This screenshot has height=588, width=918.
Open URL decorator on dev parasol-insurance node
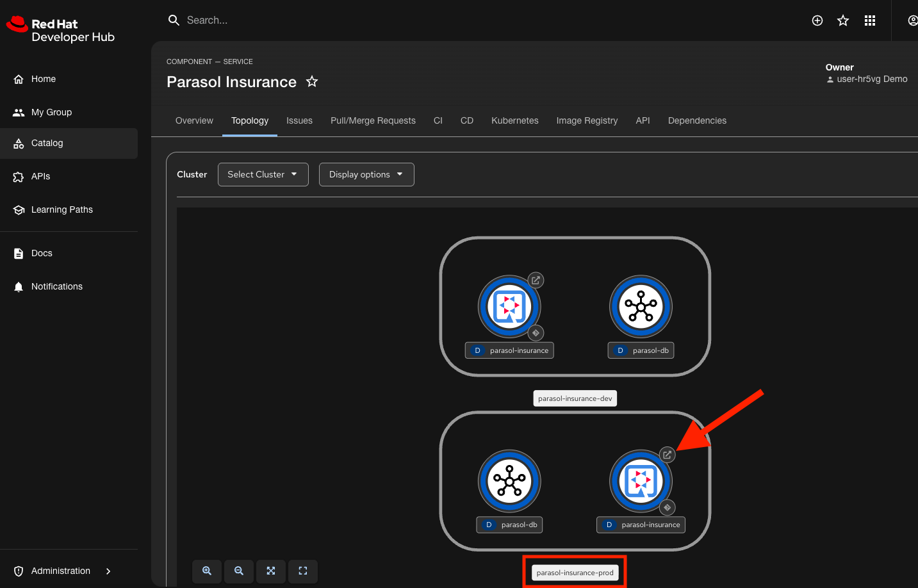[x=536, y=280]
